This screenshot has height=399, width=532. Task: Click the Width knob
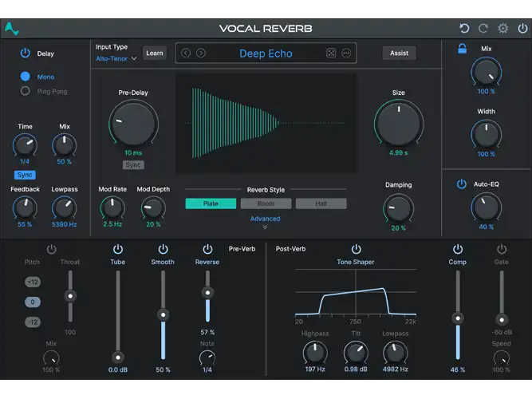486,135
